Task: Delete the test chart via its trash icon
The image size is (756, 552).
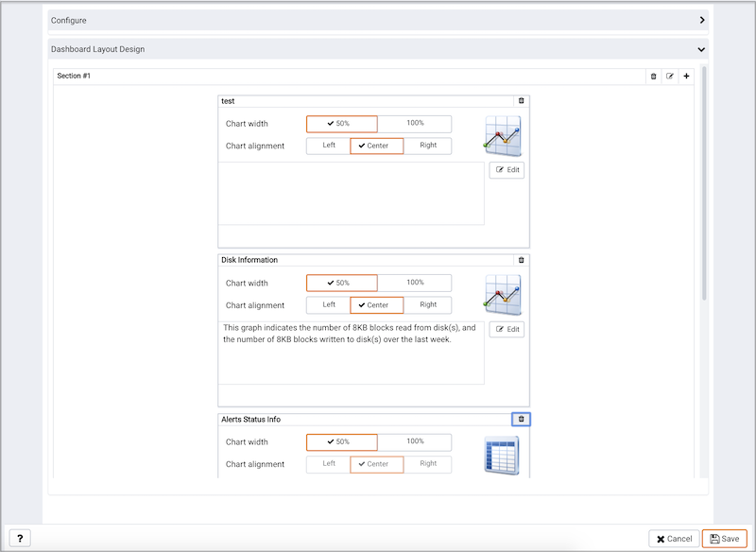Action: click(x=522, y=101)
